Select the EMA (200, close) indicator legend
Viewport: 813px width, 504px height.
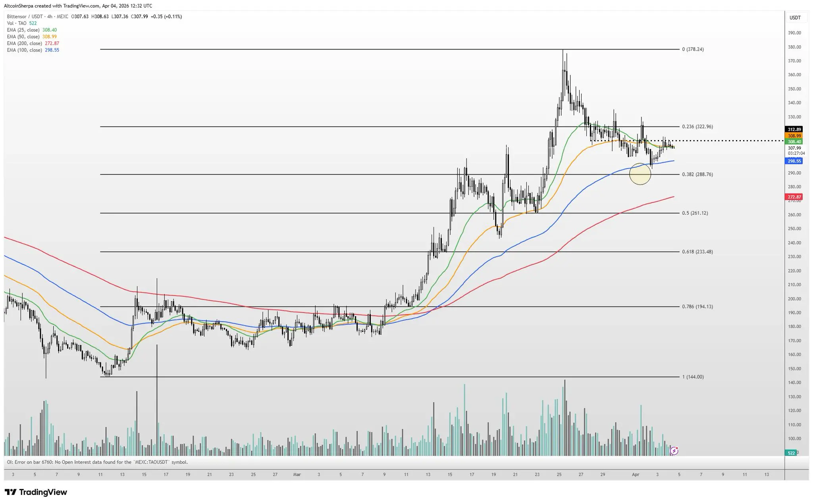[24, 43]
